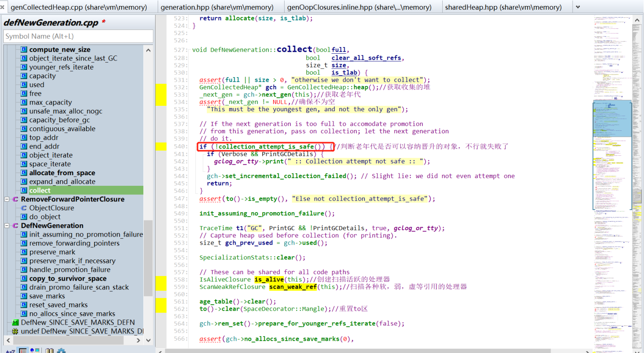The height and width of the screenshot is (353, 644).
Task: Focus the Symbol Name search field
Action: [78, 36]
